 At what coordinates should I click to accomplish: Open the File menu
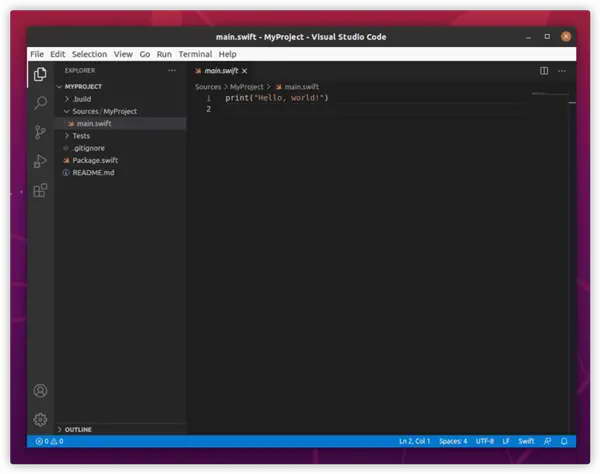point(37,54)
